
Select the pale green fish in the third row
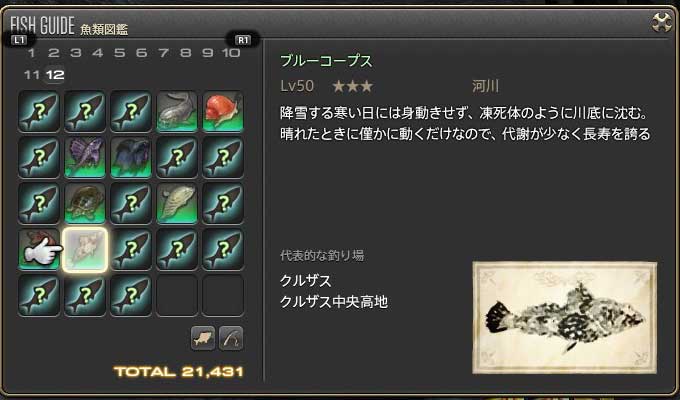click(x=177, y=203)
